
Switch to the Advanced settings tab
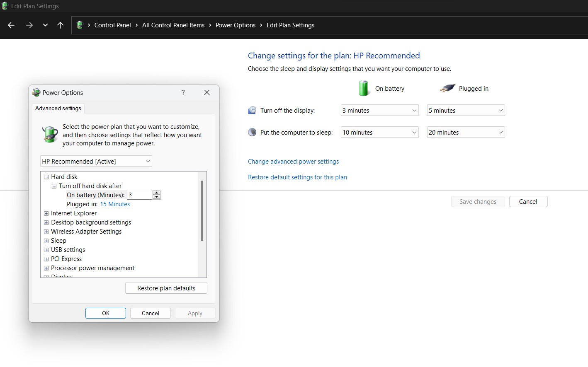click(x=58, y=108)
